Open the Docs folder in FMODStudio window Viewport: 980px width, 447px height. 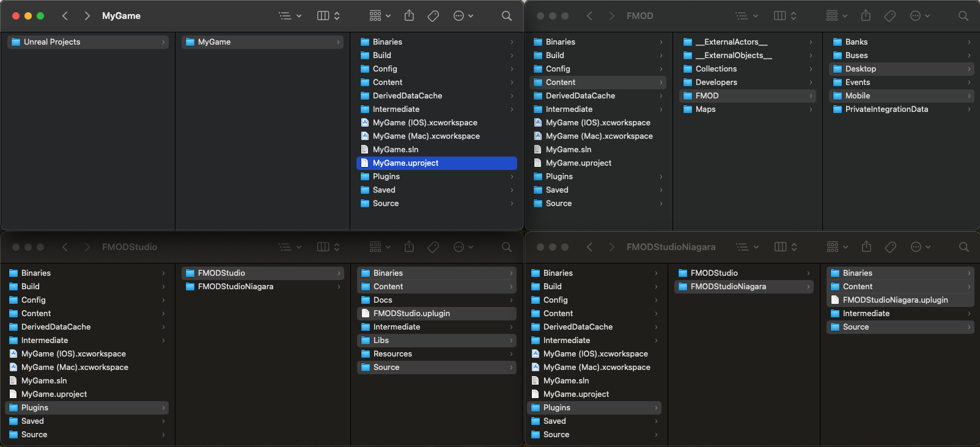coord(437,300)
